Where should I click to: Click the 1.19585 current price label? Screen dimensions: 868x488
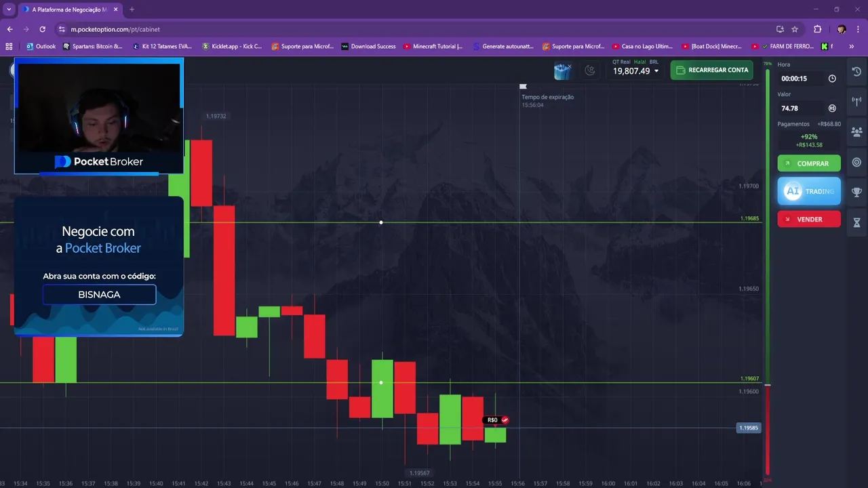pyautogui.click(x=749, y=428)
